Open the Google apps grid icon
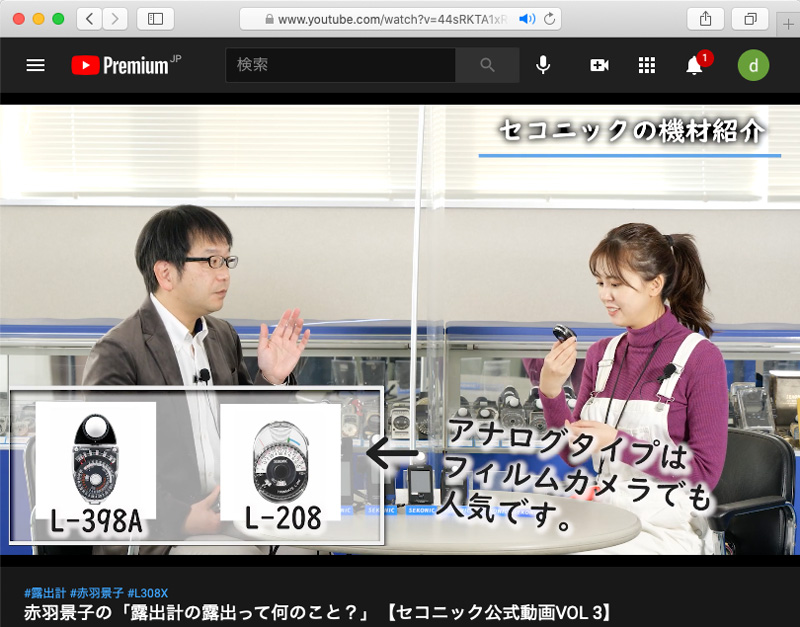The width and height of the screenshot is (800, 627). coord(647,65)
